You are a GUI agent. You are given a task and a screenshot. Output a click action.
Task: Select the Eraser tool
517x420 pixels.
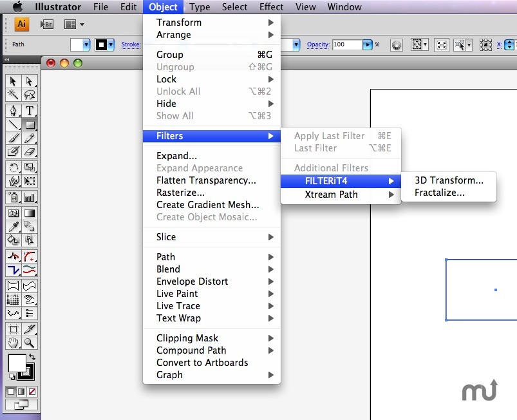pos(30,151)
